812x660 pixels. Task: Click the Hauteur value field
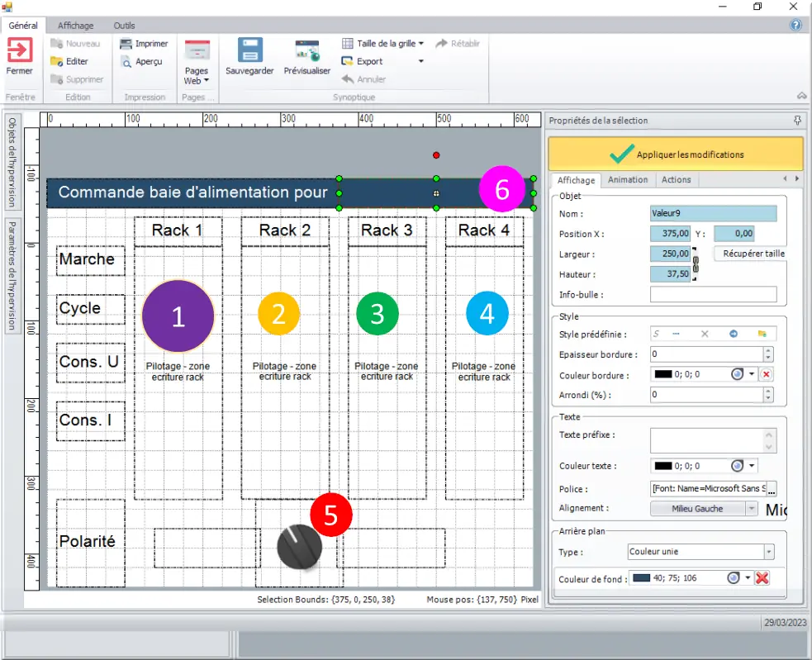tap(670, 273)
